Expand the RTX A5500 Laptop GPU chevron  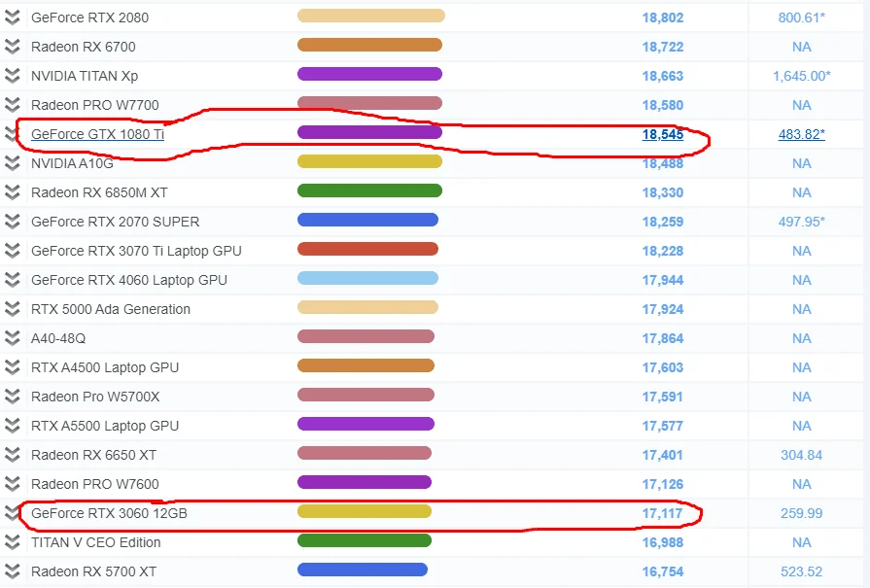coord(13,426)
